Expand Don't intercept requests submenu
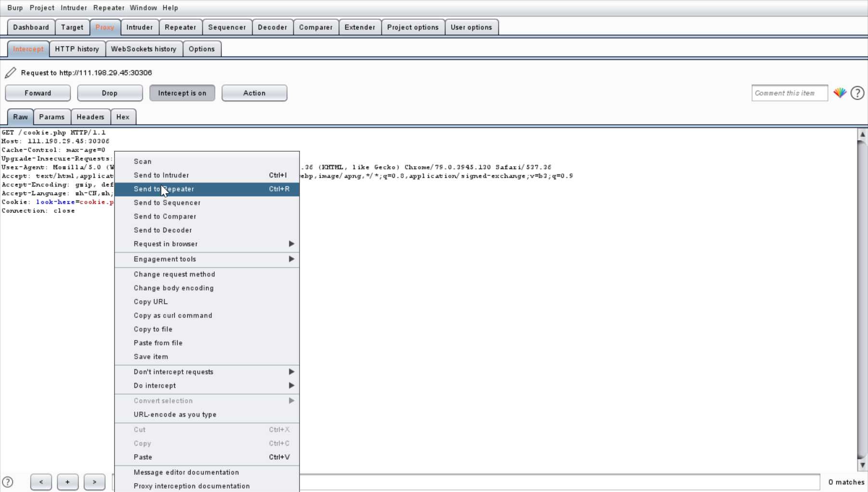The image size is (868, 492). click(207, 372)
